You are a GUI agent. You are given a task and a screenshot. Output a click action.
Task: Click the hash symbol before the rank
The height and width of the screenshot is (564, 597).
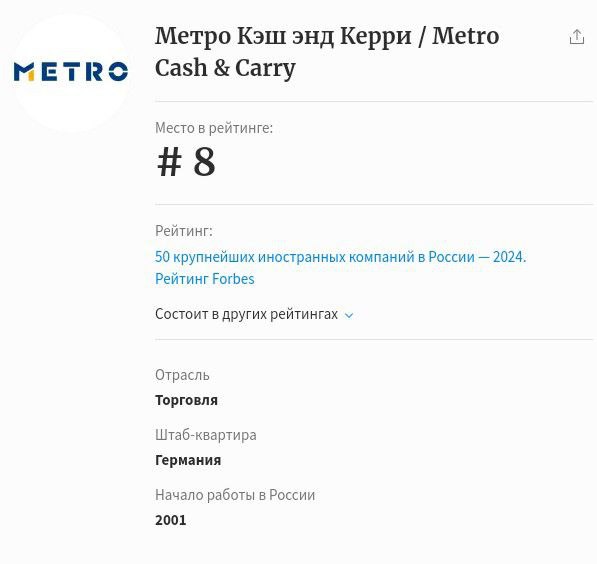click(169, 162)
